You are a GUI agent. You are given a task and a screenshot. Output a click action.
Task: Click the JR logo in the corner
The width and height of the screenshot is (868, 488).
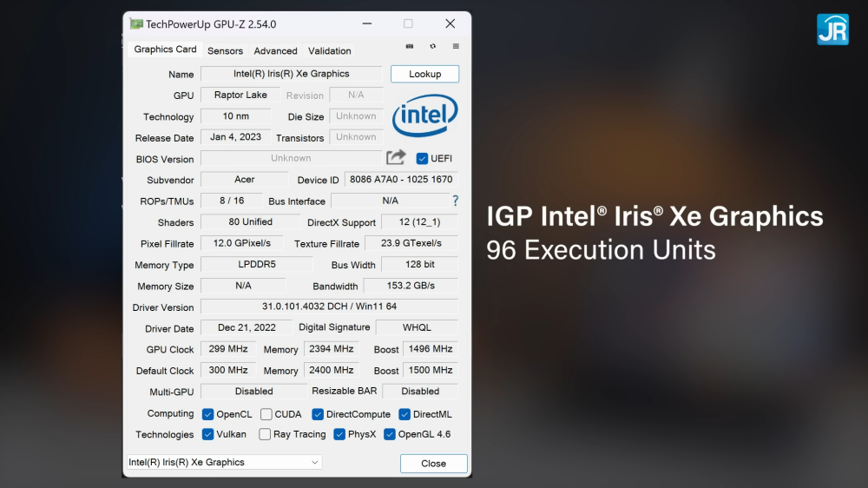832,30
